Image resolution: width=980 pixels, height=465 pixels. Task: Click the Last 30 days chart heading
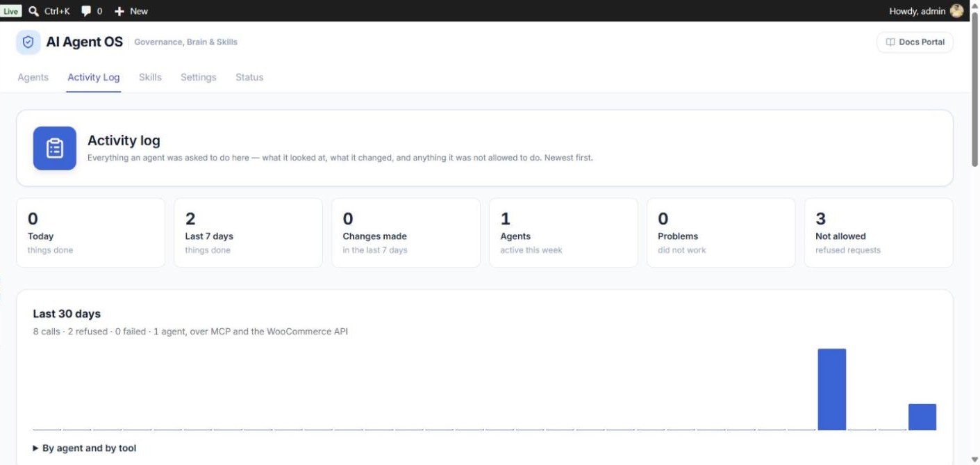pyautogui.click(x=67, y=313)
